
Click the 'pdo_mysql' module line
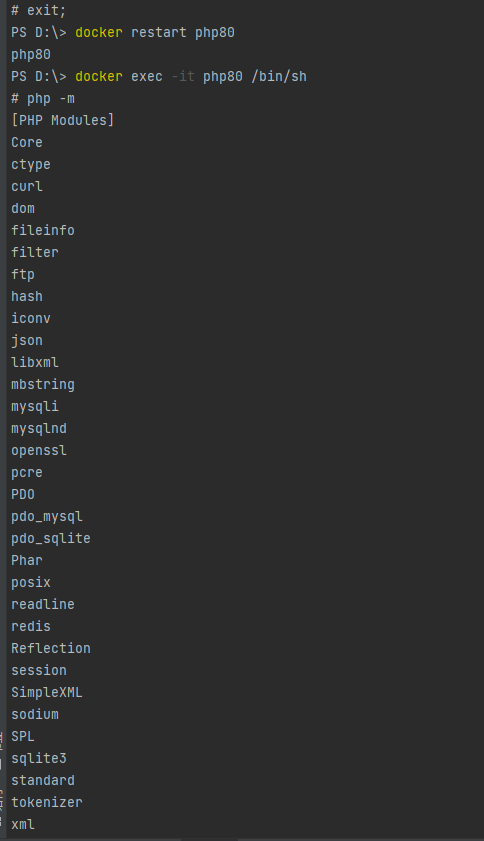[47, 517]
